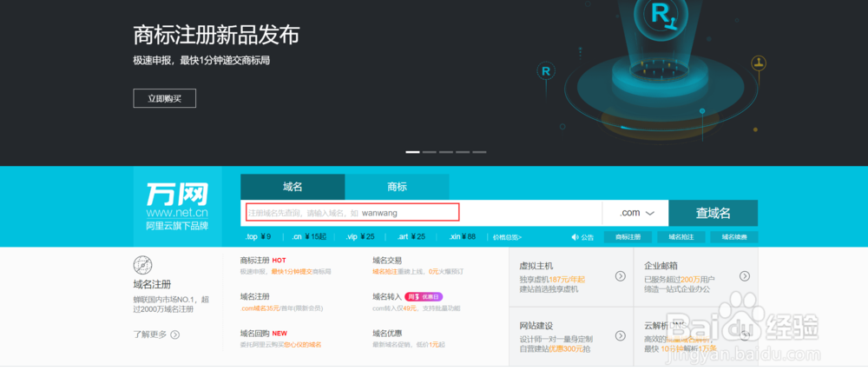Click the domain registration compass icon
The width and height of the screenshot is (868, 384).
[x=142, y=266]
